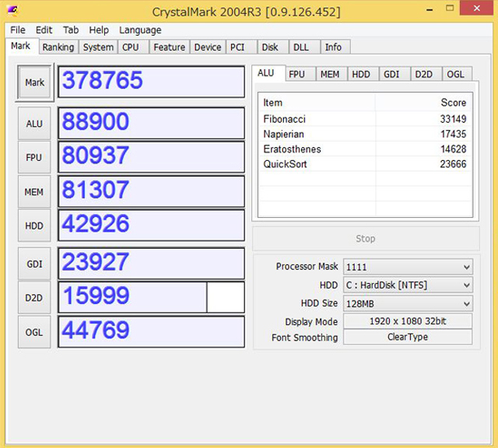498x448 pixels.
Task: Run the FPU benchmark button
Action: pos(34,157)
